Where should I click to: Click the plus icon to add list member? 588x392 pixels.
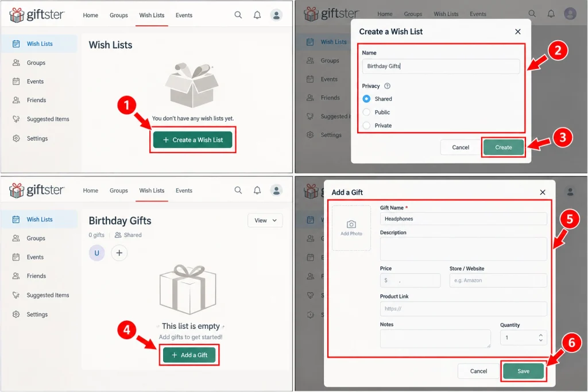click(x=119, y=253)
